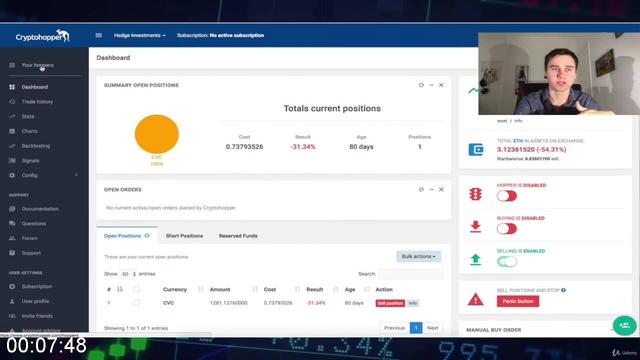Click the refresh icon on Open Positions tab

click(147, 236)
